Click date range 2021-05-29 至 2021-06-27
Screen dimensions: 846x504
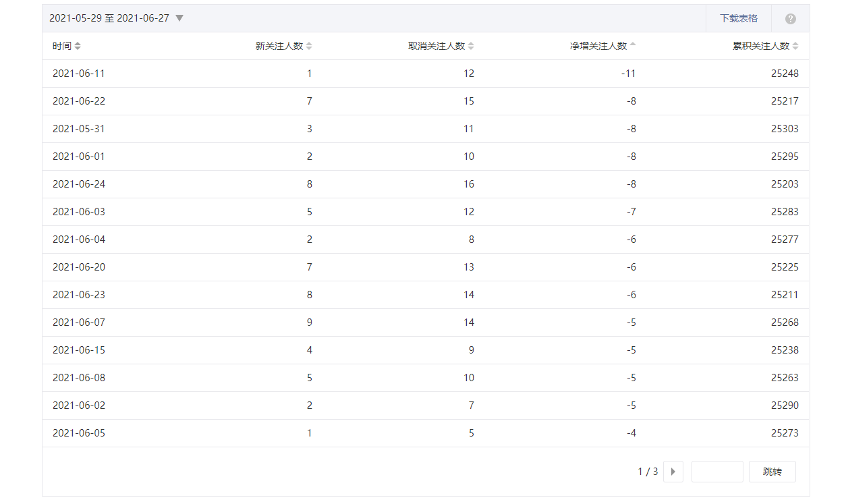(x=109, y=18)
